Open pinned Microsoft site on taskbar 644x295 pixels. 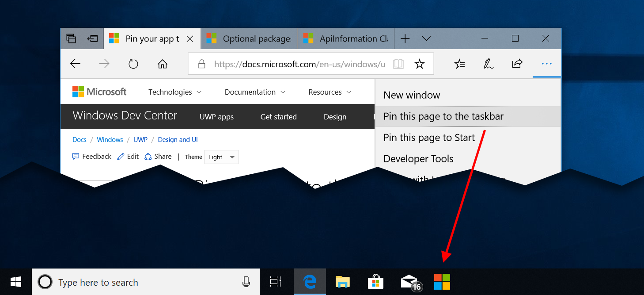442,282
